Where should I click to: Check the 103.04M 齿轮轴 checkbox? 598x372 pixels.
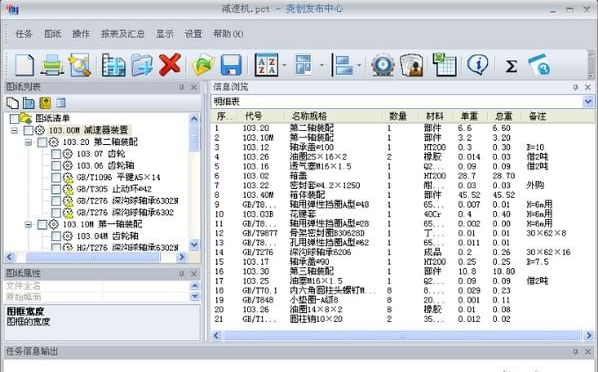[x=56, y=236]
